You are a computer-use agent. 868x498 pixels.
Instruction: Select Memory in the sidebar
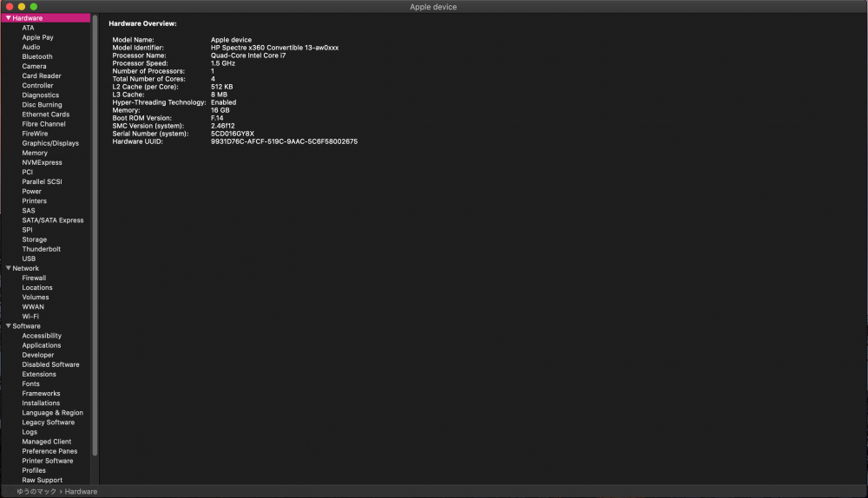pos(35,153)
